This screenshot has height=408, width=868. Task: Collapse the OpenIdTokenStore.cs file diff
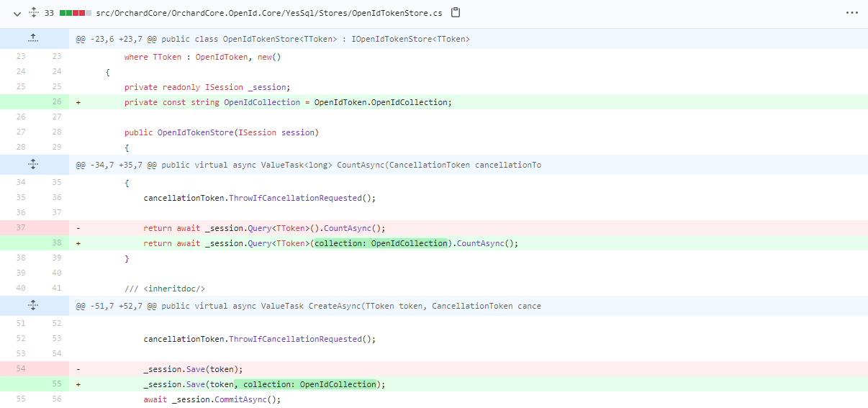tap(17, 13)
